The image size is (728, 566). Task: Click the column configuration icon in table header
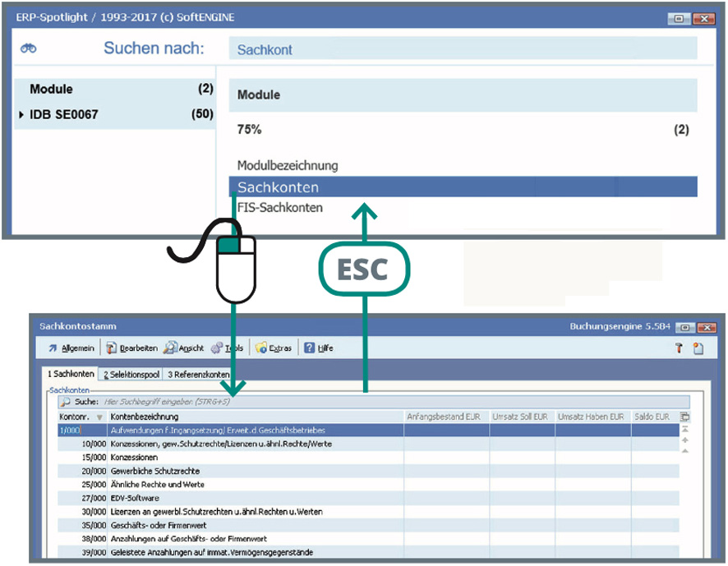tap(685, 416)
